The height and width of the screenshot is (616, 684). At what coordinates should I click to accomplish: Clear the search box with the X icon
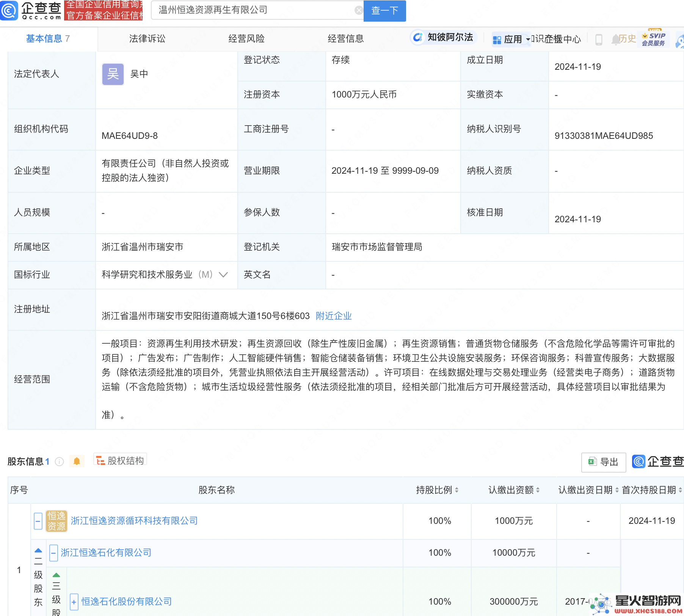(x=358, y=10)
